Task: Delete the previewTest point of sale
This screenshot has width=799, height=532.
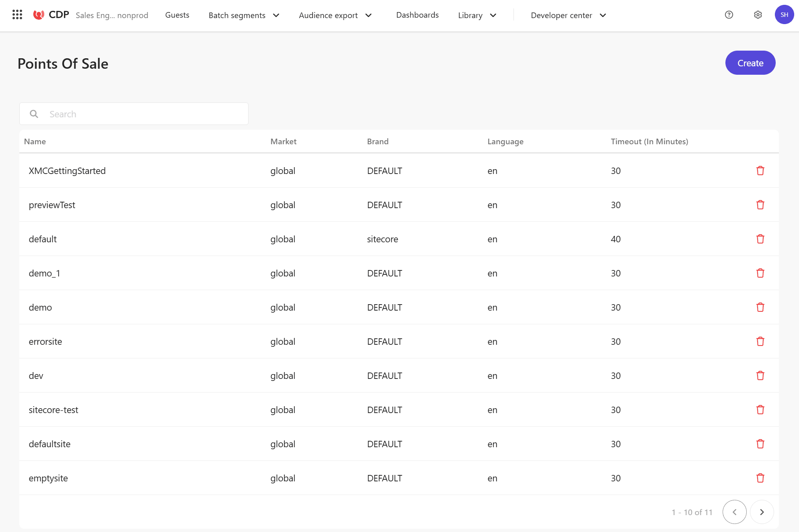Action: tap(760, 205)
